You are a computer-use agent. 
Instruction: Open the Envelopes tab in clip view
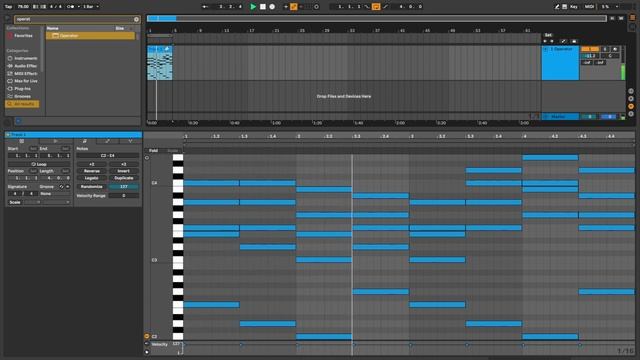coord(107,141)
